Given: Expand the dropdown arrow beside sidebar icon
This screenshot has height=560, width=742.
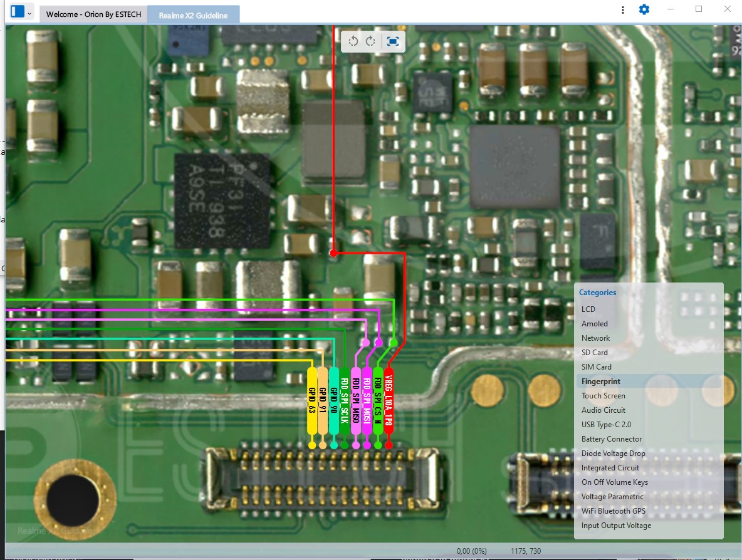Looking at the screenshot, I should [29, 12].
